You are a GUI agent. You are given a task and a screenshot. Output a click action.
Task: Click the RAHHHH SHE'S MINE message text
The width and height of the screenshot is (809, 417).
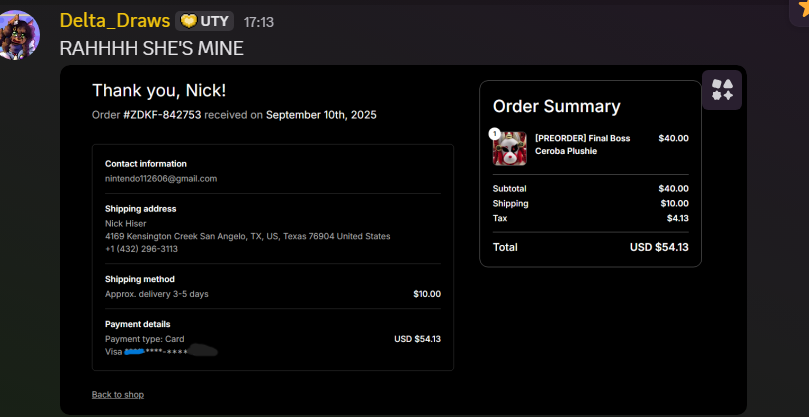tap(151, 48)
